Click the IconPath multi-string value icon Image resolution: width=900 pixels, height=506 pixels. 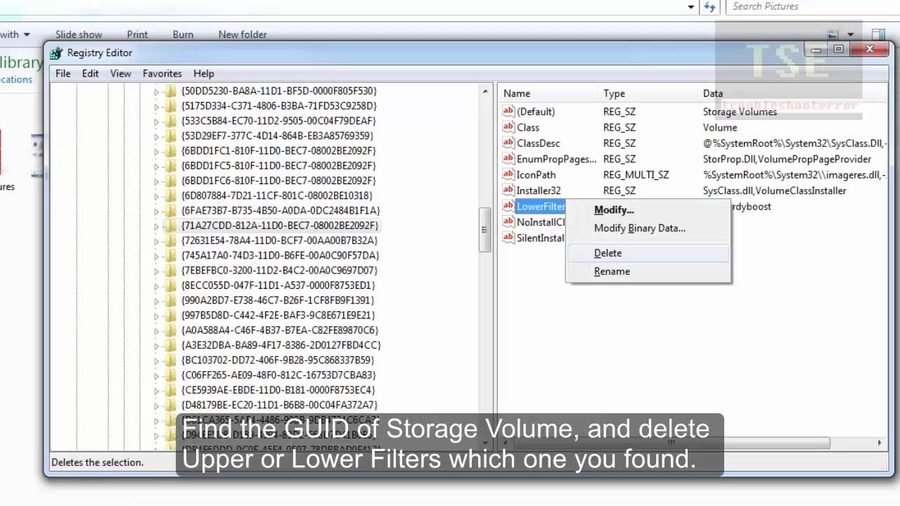tap(508, 175)
